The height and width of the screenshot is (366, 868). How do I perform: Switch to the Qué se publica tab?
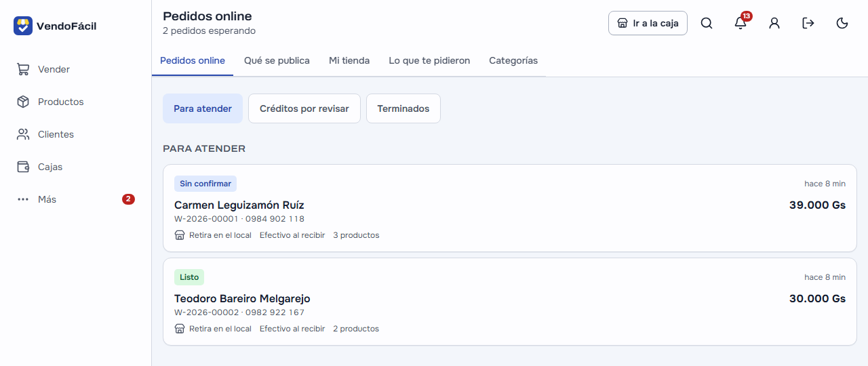point(277,60)
